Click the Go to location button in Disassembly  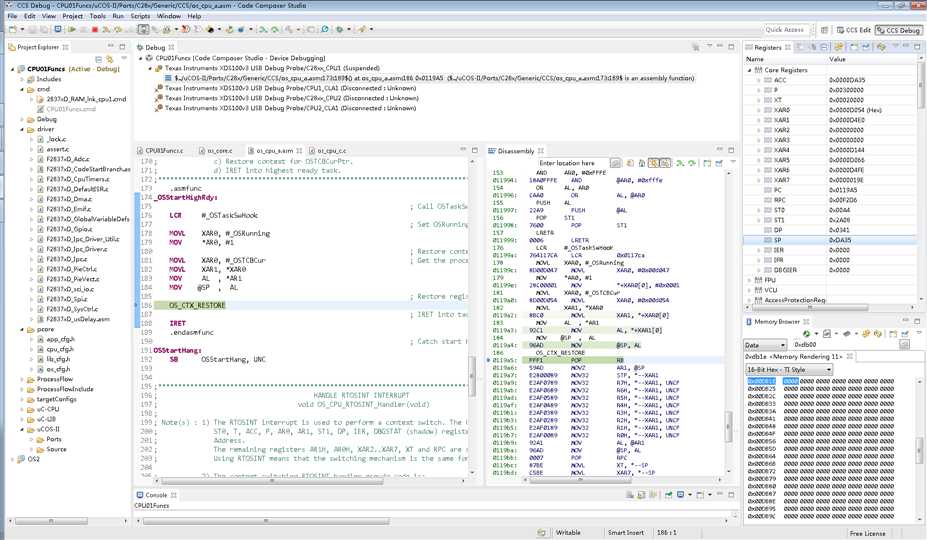pyautogui.click(x=615, y=163)
